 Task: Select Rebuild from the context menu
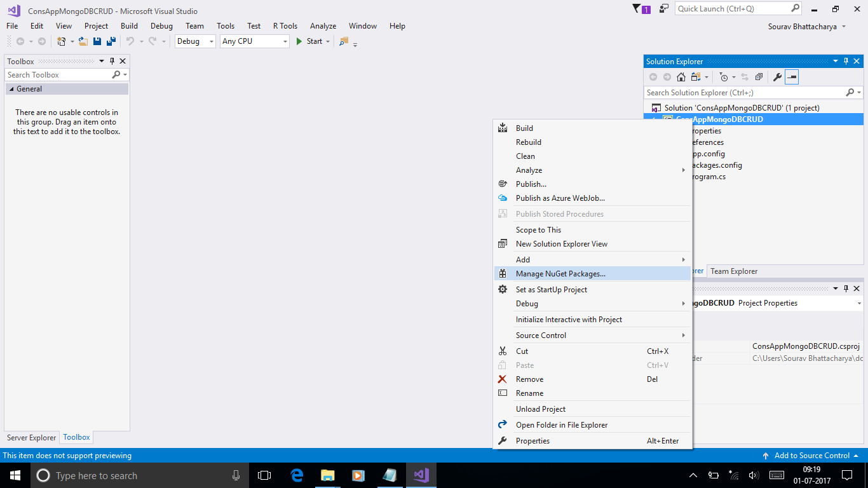tap(593, 142)
